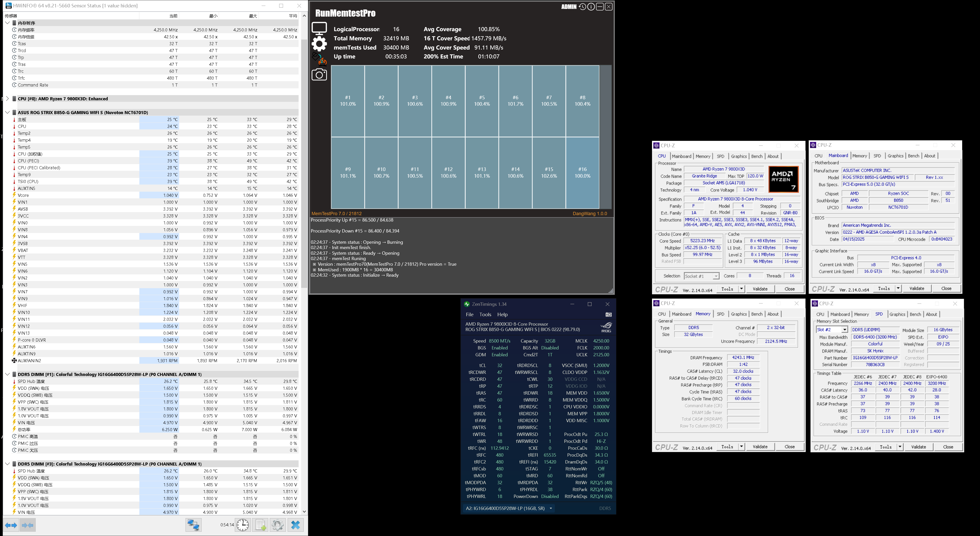The image size is (980, 536).
Task: Open ZenTimings module selector A2 dropdown
Action: [x=550, y=508]
